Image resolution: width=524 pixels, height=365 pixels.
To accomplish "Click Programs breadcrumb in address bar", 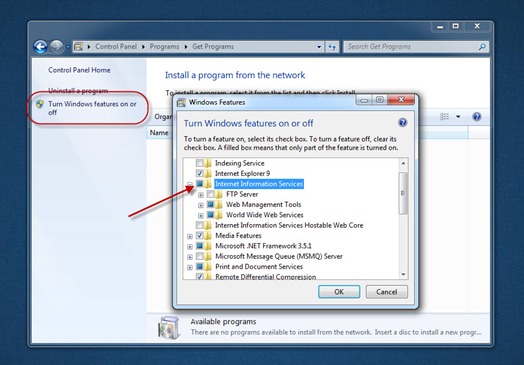I will (164, 47).
